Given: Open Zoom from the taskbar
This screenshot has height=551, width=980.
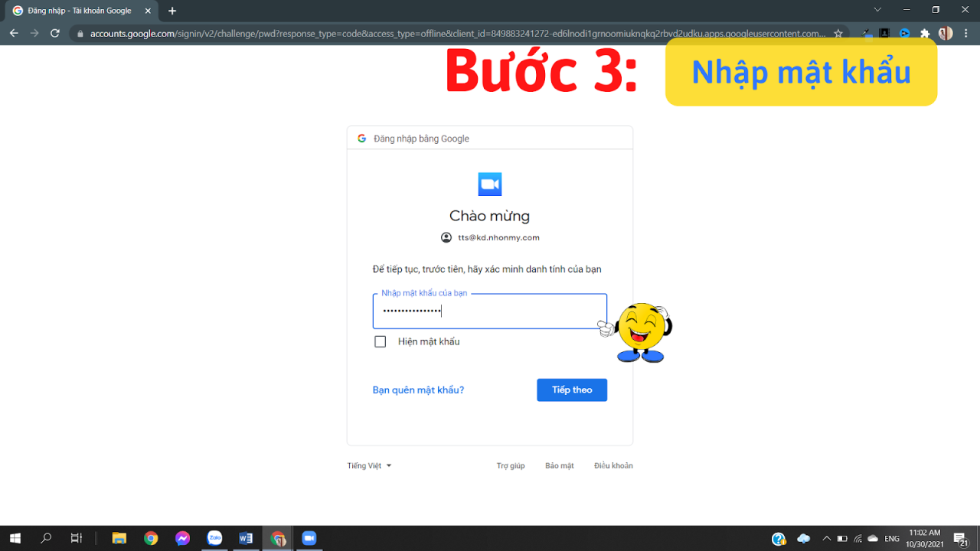Looking at the screenshot, I should coord(309,538).
